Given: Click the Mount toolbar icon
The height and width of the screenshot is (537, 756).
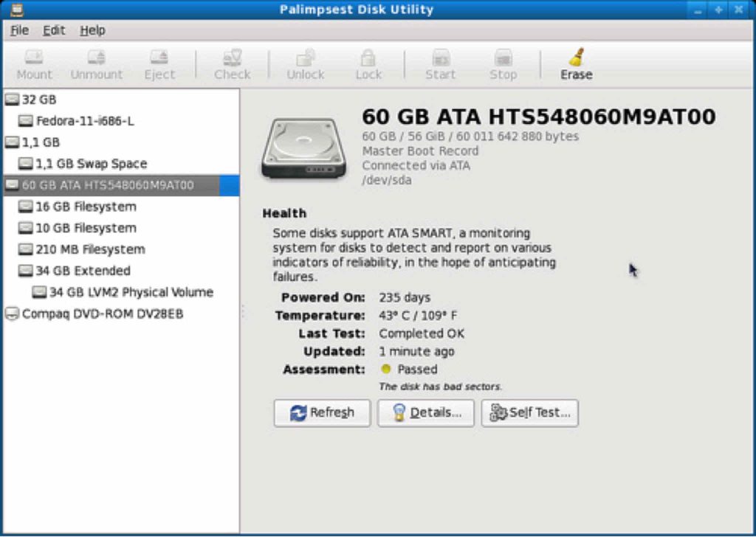Looking at the screenshot, I should (34, 58).
